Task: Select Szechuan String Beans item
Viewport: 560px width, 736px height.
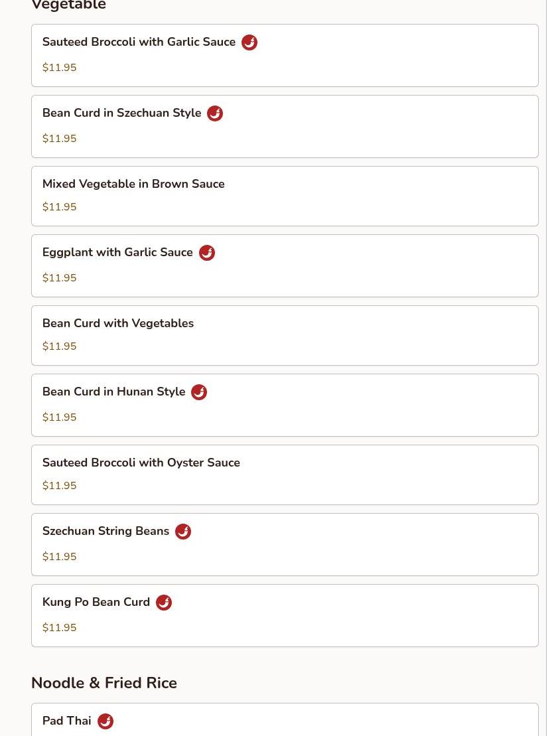Action: pos(105,531)
